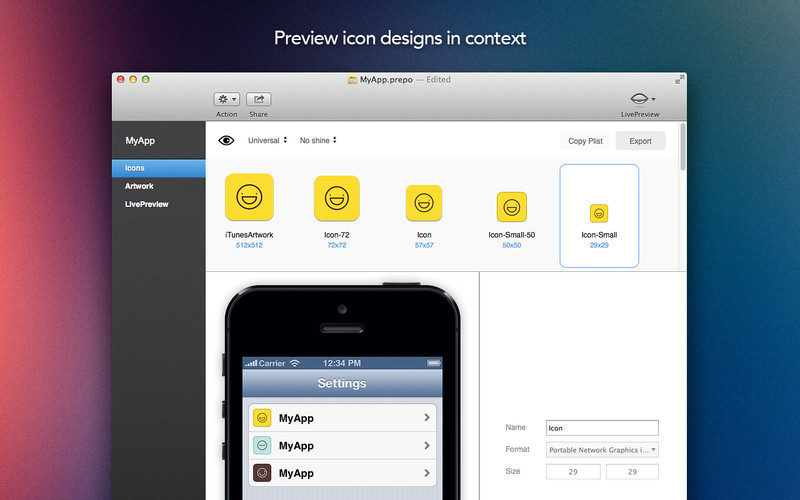Click the 50x50 size label
This screenshot has height=500, width=800.
[512, 245]
